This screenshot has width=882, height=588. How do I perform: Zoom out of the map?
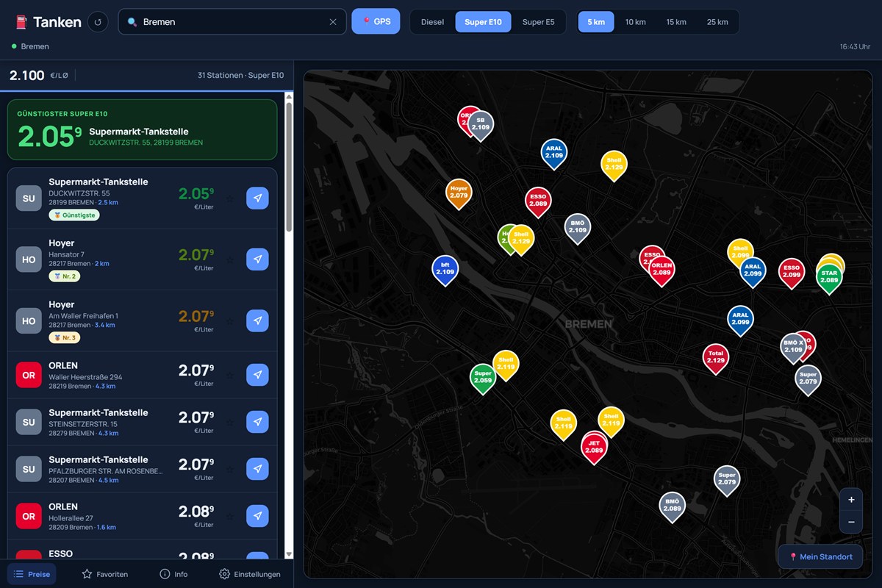tap(851, 522)
